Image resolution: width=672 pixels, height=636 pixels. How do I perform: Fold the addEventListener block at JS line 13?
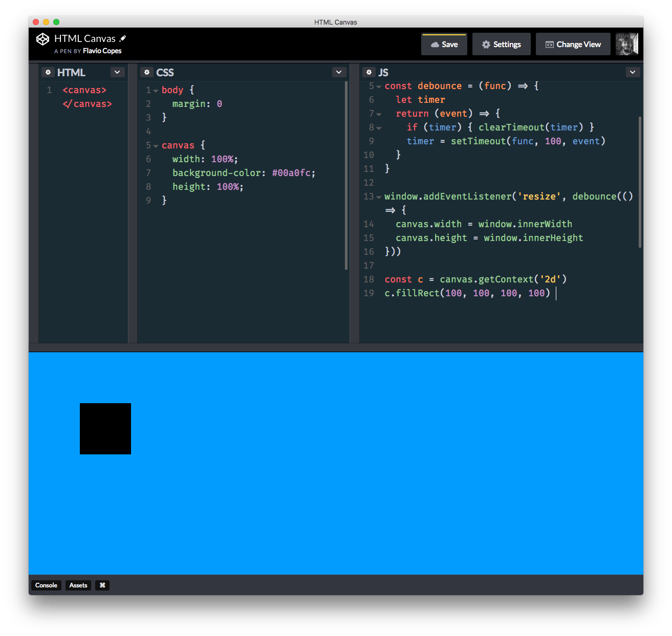pyautogui.click(x=379, y=197)
